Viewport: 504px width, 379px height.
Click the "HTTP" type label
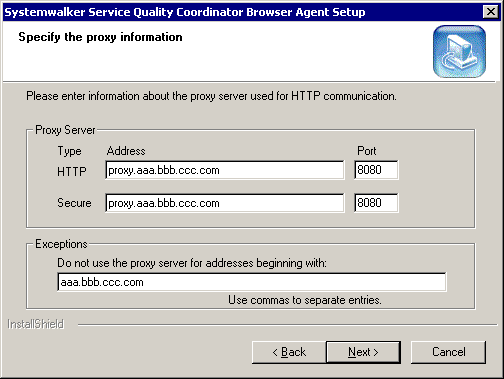pyautogui.click(x=72, y=172)
